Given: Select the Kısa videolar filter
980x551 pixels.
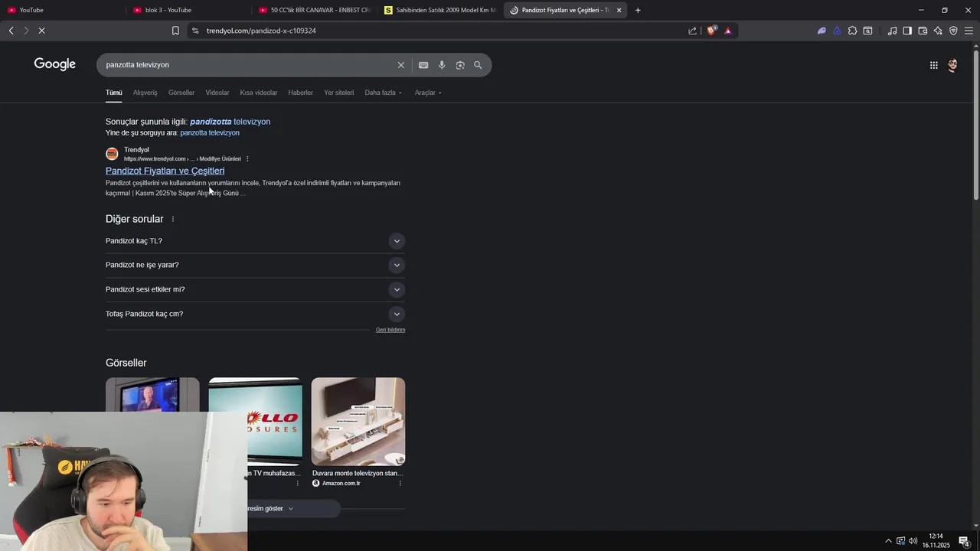Looking at the screenshot, I should click(259, 93).
